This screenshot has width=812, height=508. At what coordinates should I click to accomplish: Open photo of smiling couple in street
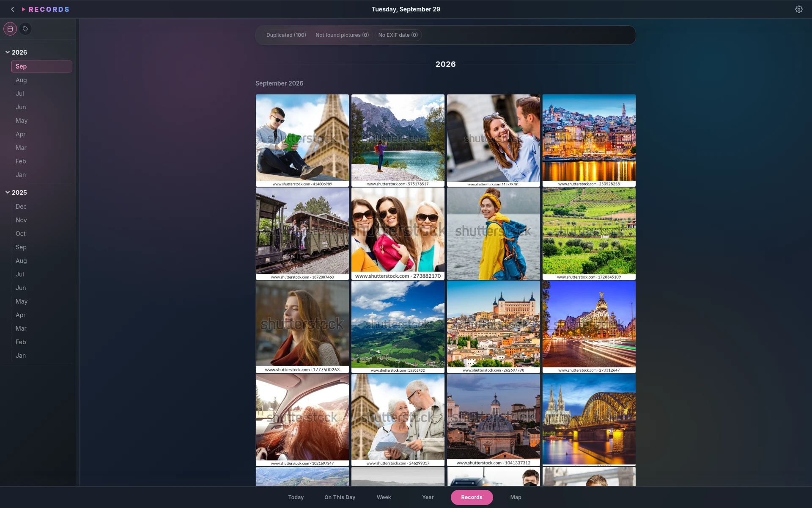pos(494,141)
